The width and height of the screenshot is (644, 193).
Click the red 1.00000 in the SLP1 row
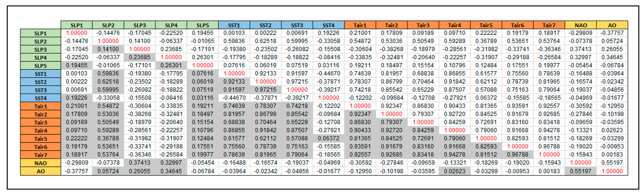click(76, 33)
